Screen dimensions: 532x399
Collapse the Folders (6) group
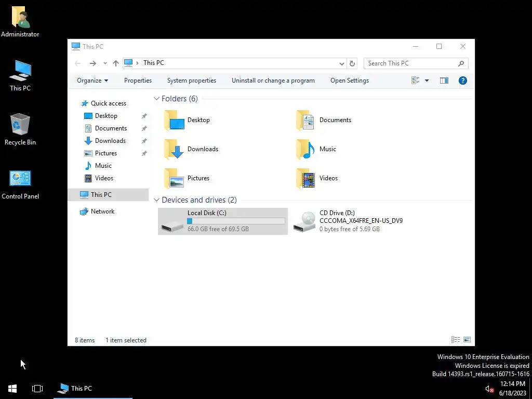(156, 99)
